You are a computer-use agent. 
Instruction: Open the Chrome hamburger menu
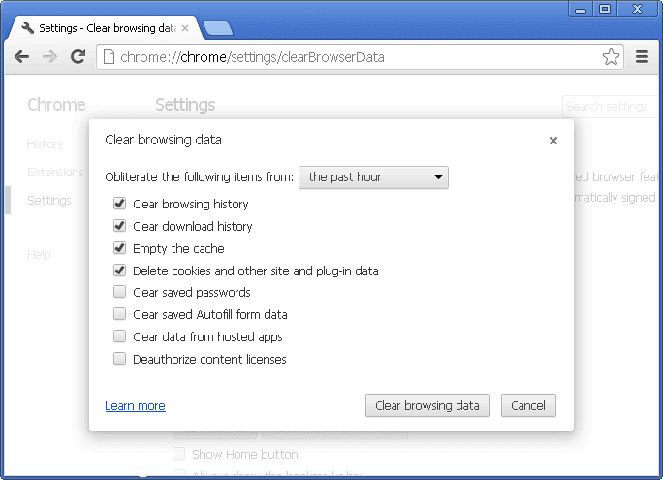[643, 57]
